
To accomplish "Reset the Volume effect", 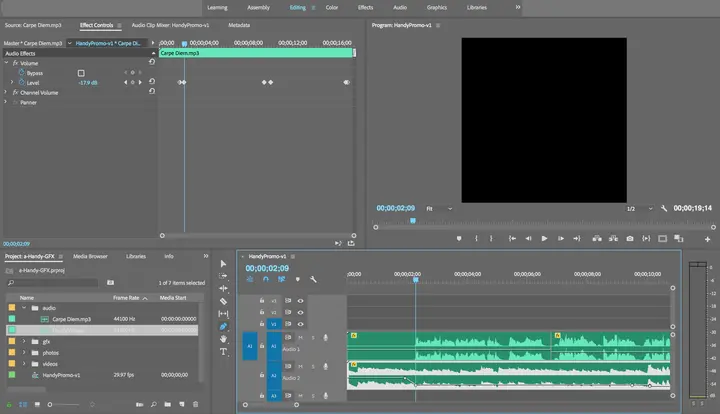I will coord(152,62).
